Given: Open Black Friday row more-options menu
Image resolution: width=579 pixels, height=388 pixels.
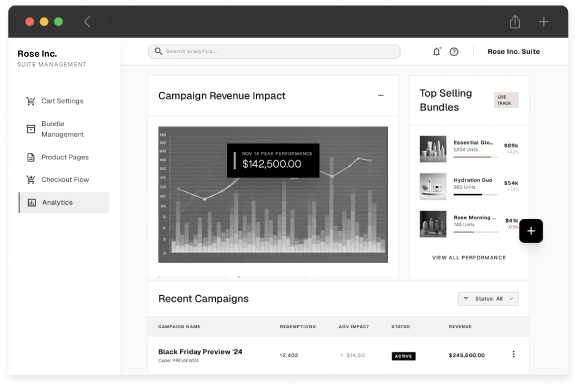Looking at the screenshot, I should point(513,354).
